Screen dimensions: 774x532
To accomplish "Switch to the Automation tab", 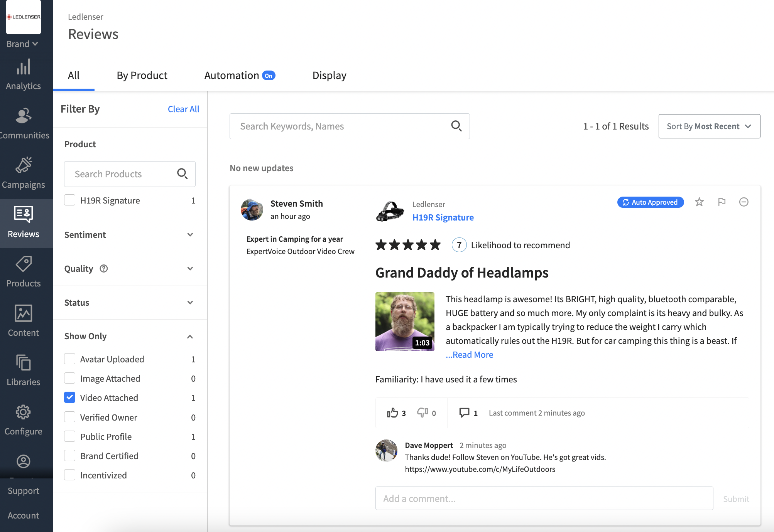I will (x=239, y=76).
